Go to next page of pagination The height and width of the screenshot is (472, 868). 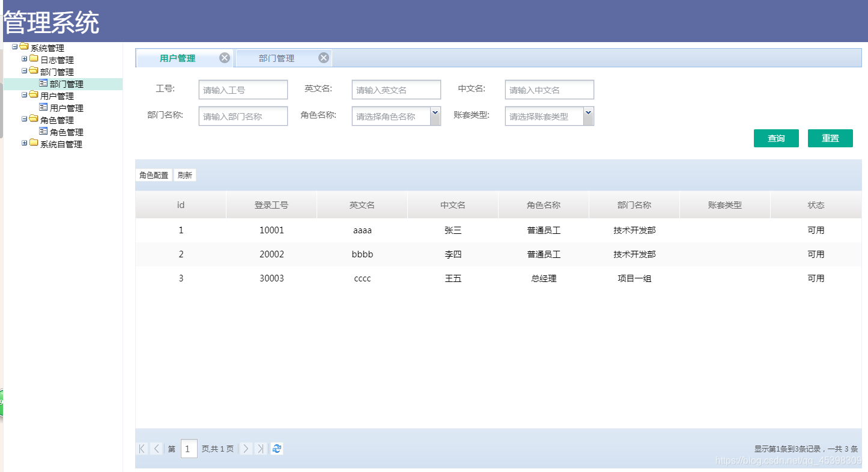[246, 449]
